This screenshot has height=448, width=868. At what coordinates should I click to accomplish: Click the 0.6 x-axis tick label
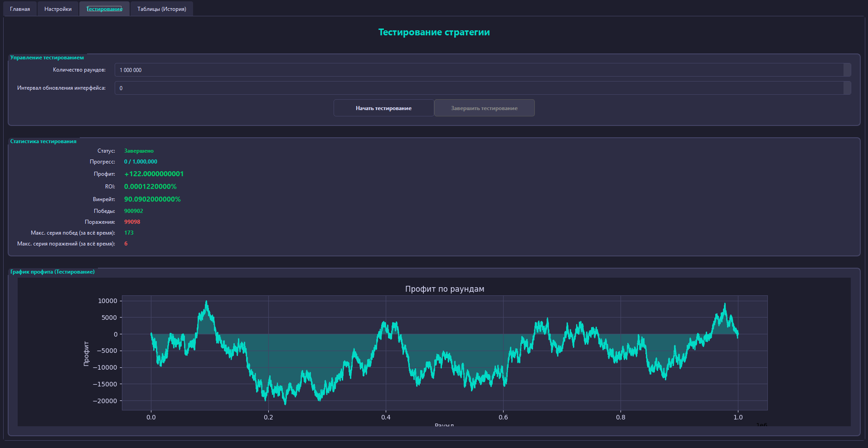tap(503, 417)
